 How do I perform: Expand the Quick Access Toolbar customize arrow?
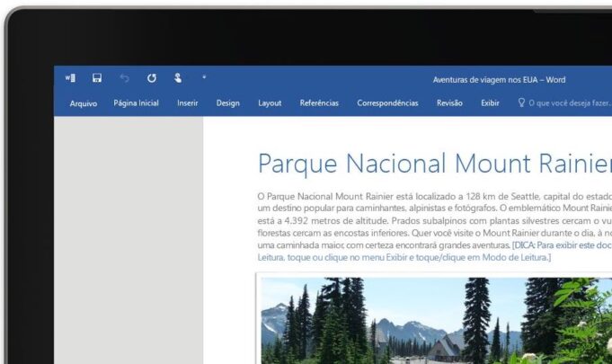[204, 78]
